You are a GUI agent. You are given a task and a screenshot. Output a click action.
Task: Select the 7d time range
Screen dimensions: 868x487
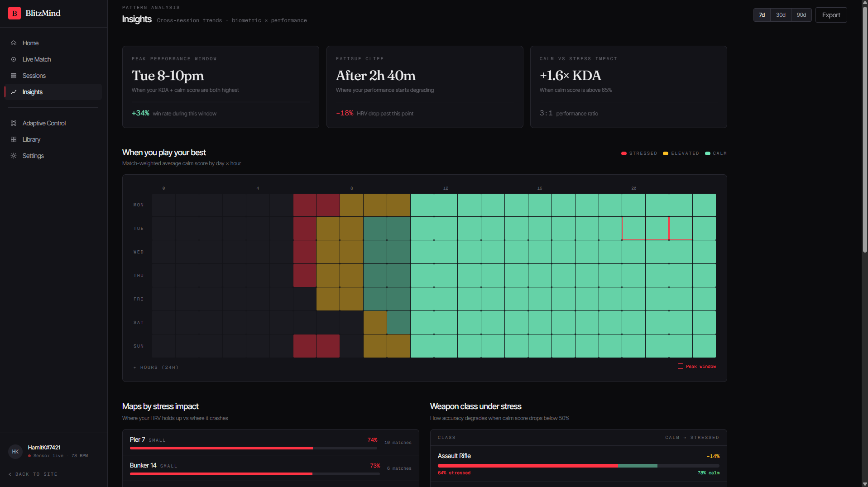762,15
